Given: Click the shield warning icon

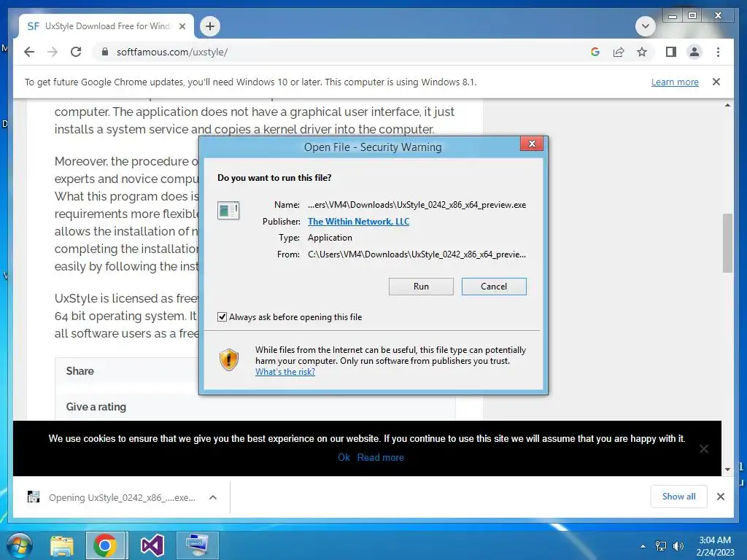Looking at the screenshot, I should (229, 359).
